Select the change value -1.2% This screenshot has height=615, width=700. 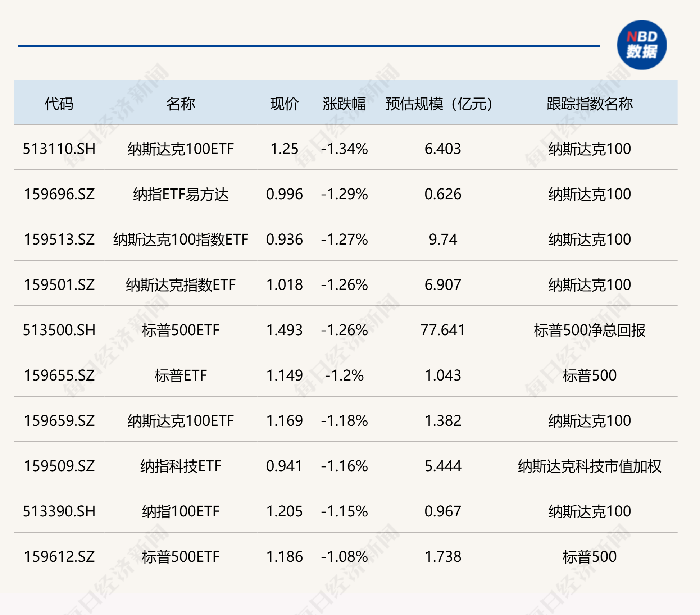tap(344, 375)
